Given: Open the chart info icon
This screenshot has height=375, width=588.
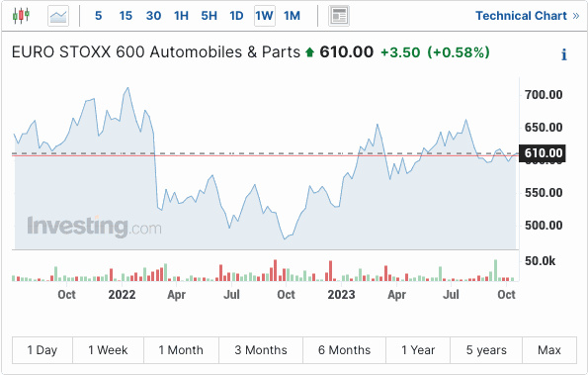Looking at the screenshot, I should pos(564,54).
